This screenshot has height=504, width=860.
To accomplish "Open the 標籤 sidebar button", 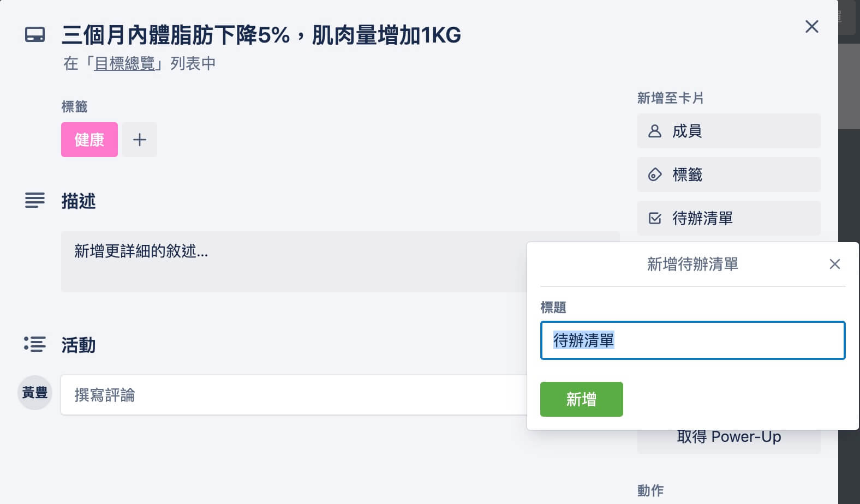I will 729,175.
